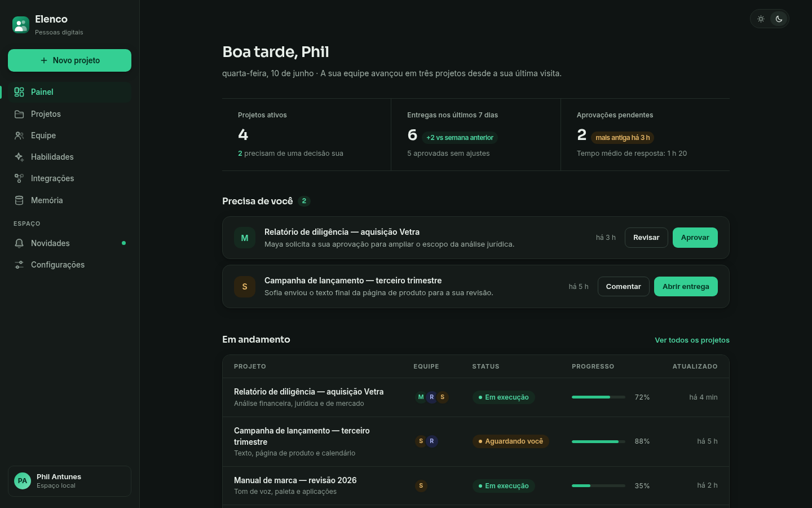Click the S avatar in Campanha table row

pyautogui.click(x=421, y=441)
